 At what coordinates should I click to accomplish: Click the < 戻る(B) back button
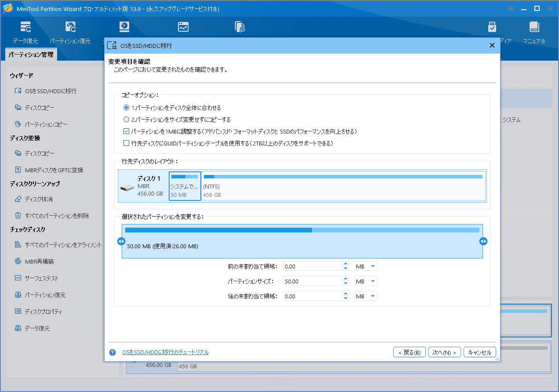(x=409, y=352)
